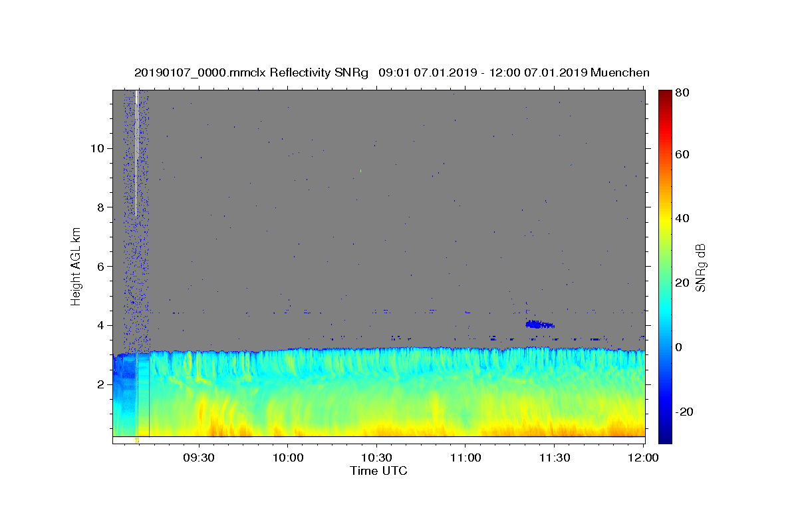The height and width of the screenshot is (532, 798).
Task: Click the colorbar value 20
Action: click(682, 283)
